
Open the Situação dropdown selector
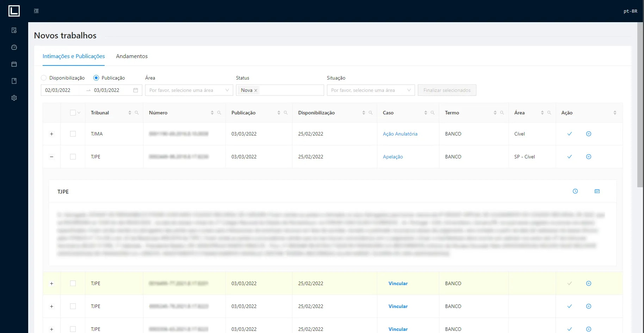pos(371,90)
